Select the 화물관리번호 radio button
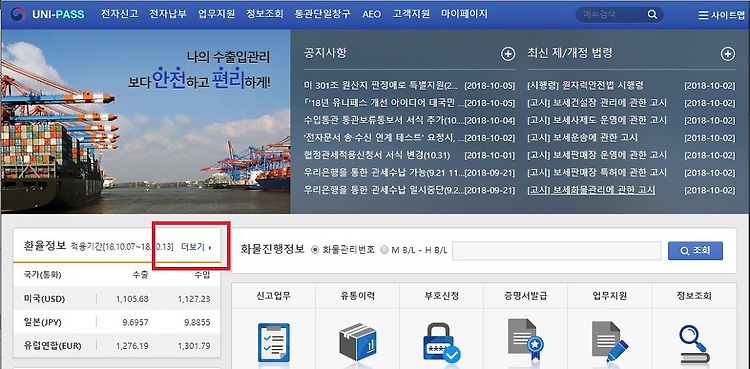The image size is (750, 369). coord(315,250)
